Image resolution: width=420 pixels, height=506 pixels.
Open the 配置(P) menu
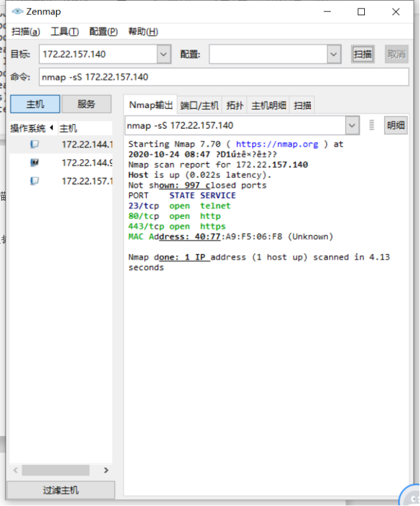tap(104, 32)
